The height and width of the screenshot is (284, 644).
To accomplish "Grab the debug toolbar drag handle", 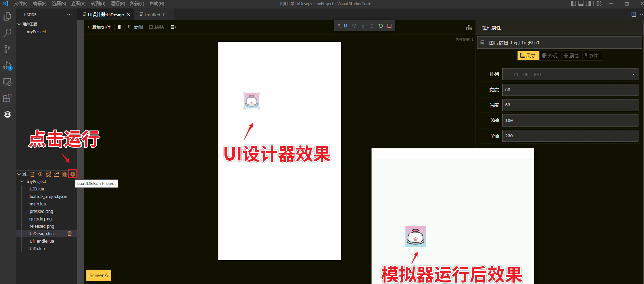I will point(339,26).
